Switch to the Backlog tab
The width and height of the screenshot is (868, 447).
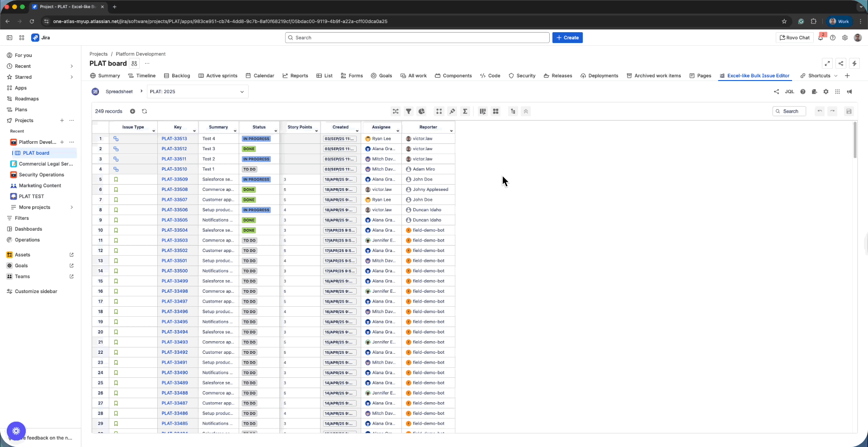pyautogui.click(x=177, y=76)
